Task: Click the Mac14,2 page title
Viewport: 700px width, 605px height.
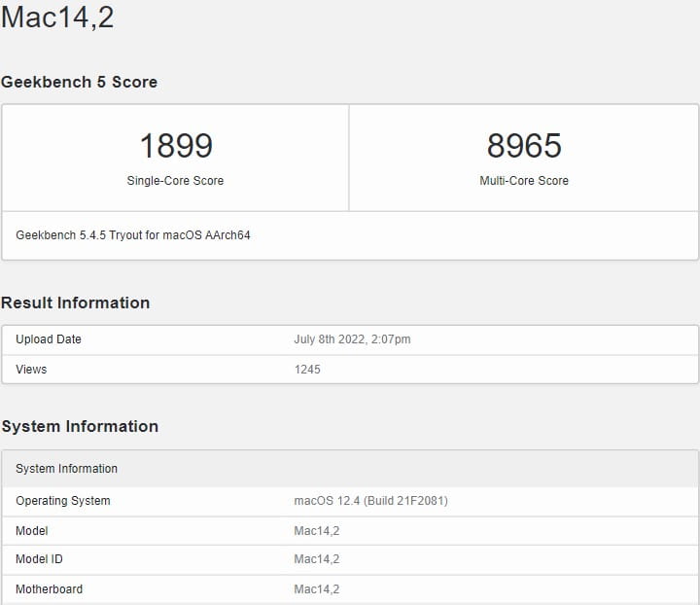Action: [57, 18]
